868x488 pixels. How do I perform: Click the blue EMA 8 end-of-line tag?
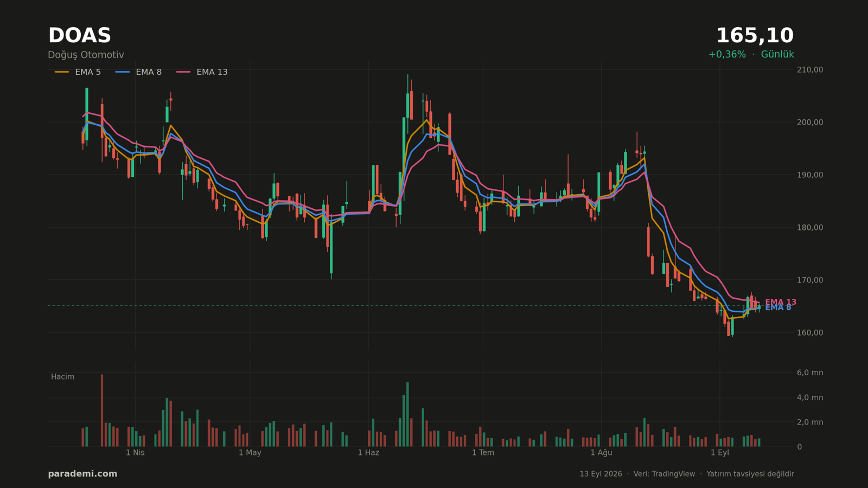[778, 308]
